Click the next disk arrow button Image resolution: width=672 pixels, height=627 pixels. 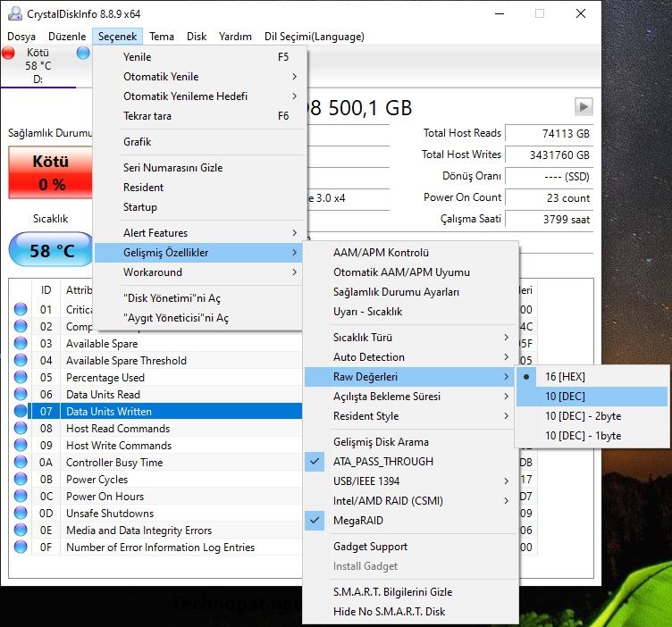tap(584, 106)
